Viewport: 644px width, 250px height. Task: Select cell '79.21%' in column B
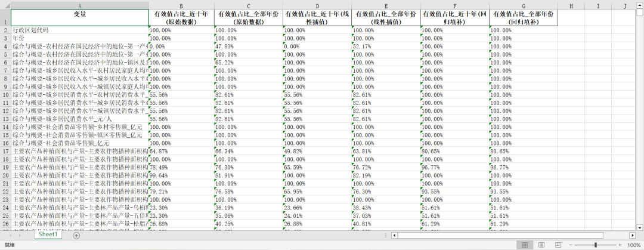click(x=181, y=192)
